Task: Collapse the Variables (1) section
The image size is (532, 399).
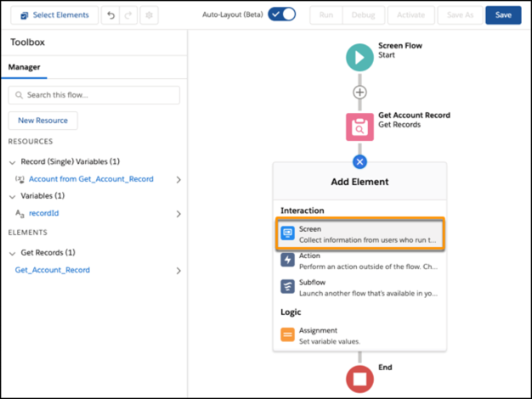Action: pyautogui.click(x=13, y=196)
